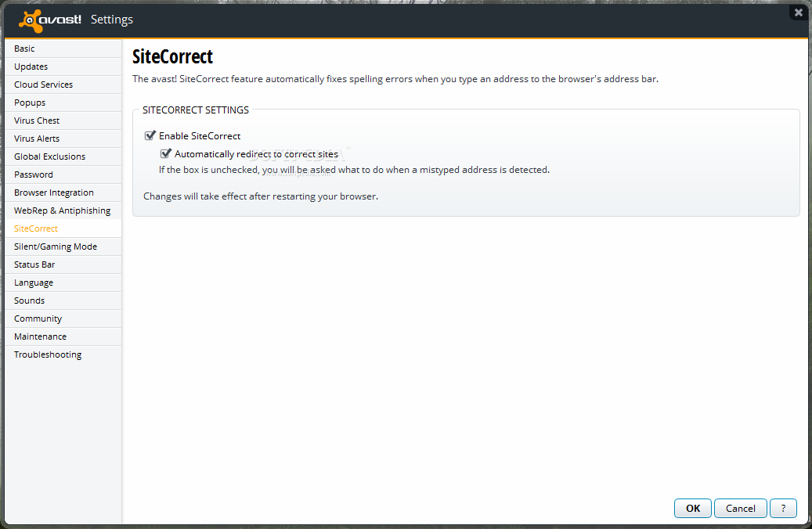Click the 'Changes will take effect' note

[x=261, y=196]
